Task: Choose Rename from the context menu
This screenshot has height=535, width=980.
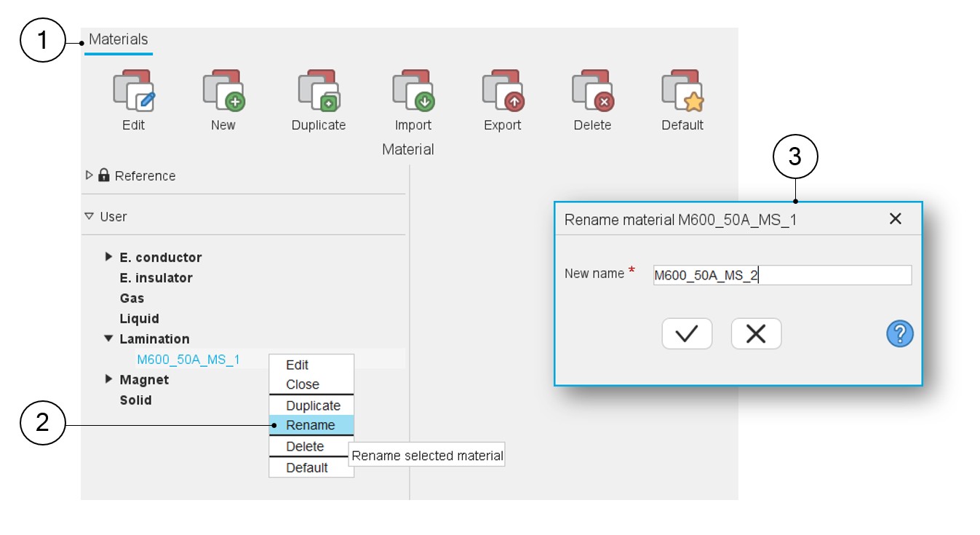Action: pyautogui.click(x=311, y=425)
